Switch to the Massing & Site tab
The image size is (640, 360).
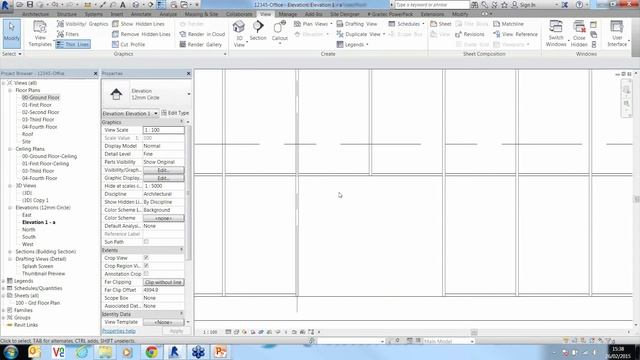pyautogui.click(x=201, y=14)
